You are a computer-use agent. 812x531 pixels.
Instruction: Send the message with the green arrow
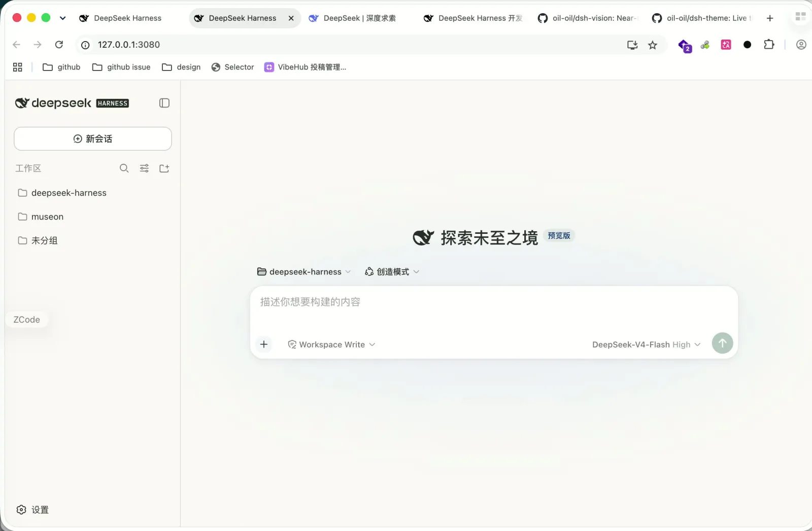(x=722, y=343)
